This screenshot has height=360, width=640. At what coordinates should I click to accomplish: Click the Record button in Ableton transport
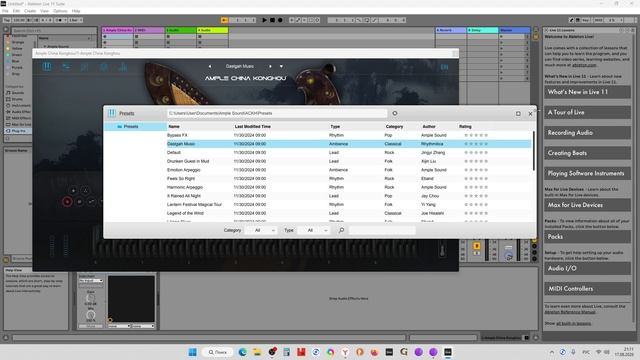[280, 20]
